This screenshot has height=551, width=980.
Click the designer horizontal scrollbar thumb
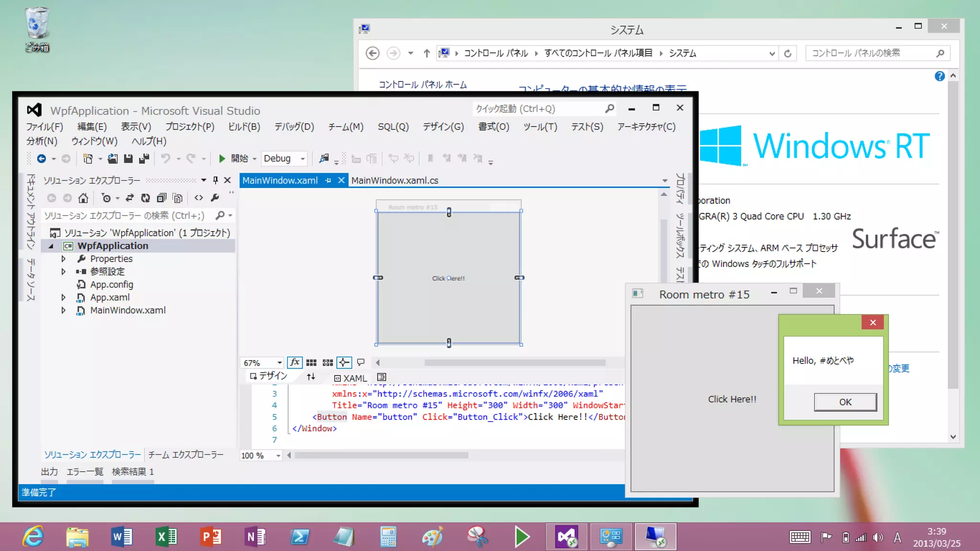[x=515, y=363]
